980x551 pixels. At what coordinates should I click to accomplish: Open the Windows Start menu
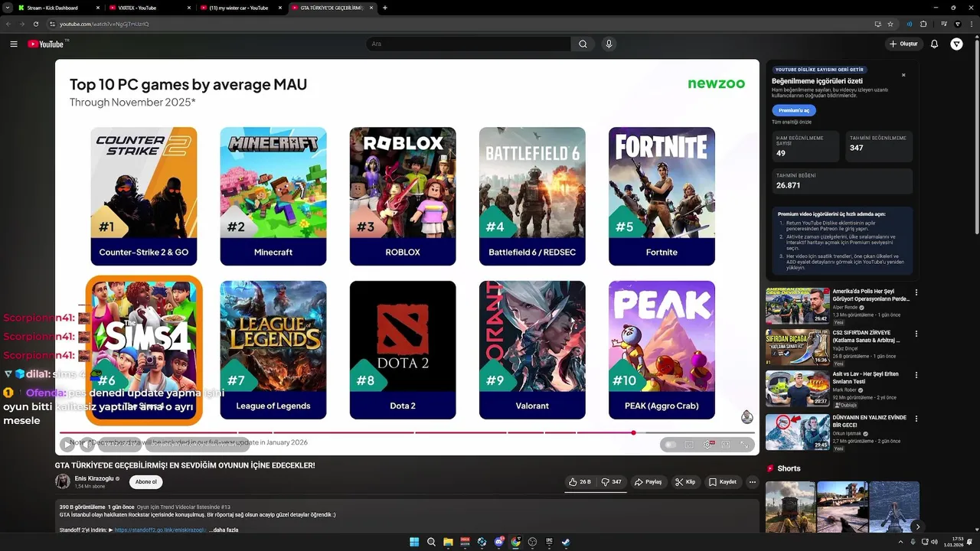click(x=414, y=542)
